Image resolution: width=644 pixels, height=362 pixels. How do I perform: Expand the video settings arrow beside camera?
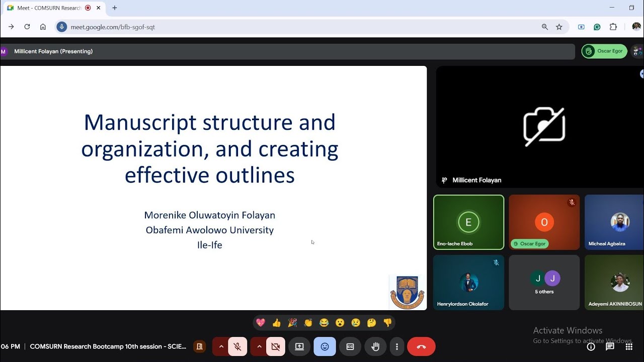259,346
